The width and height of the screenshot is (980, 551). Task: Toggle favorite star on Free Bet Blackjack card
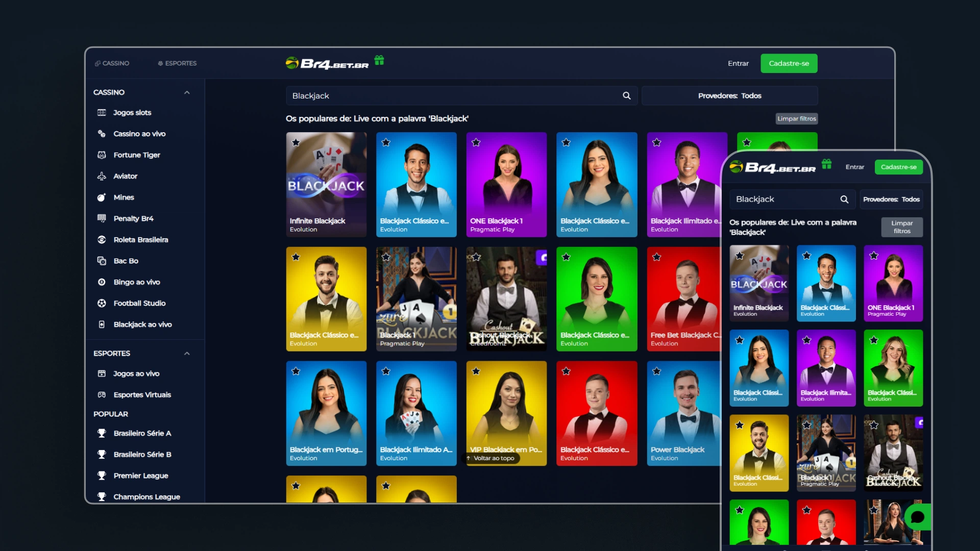[x=656, y=257]
